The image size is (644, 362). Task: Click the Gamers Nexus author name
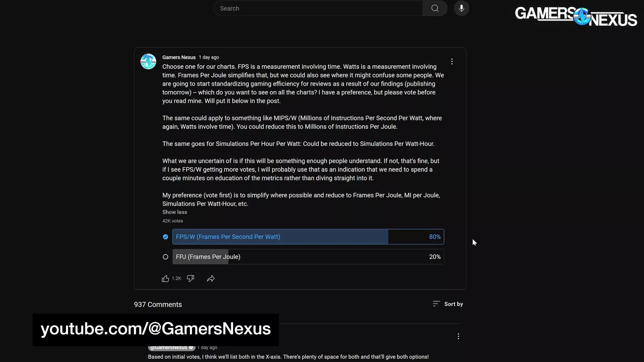(179, 58)
